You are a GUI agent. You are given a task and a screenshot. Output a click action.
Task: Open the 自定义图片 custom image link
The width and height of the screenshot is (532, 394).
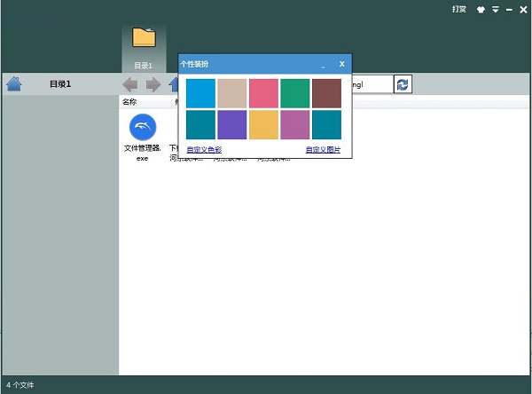(323, 150)
